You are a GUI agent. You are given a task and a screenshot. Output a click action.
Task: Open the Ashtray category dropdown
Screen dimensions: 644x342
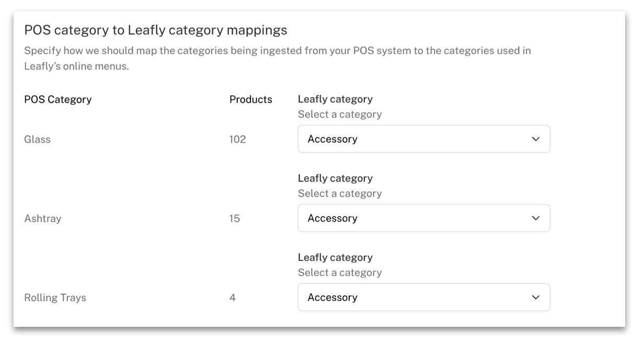[x=423, y=218]
